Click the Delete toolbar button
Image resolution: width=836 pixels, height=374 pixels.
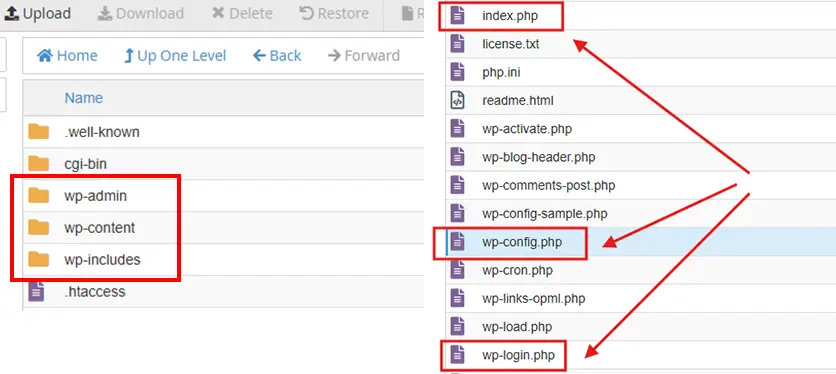tap(242, 13)
